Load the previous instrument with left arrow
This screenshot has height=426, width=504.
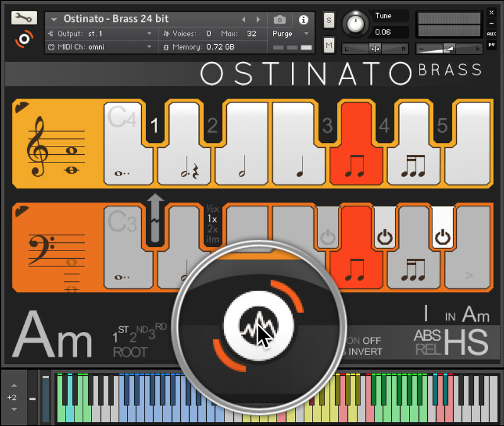point(243,19)
